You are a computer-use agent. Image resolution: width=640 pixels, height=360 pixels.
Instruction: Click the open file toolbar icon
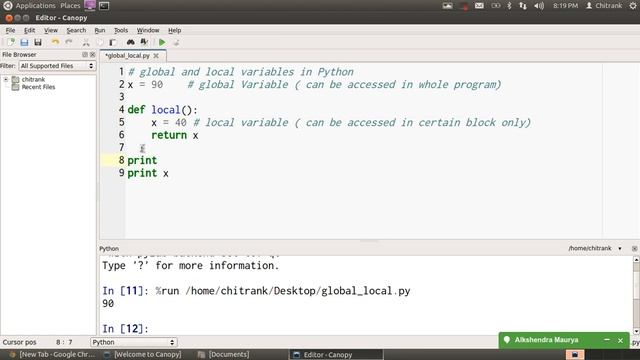(24, 42)
